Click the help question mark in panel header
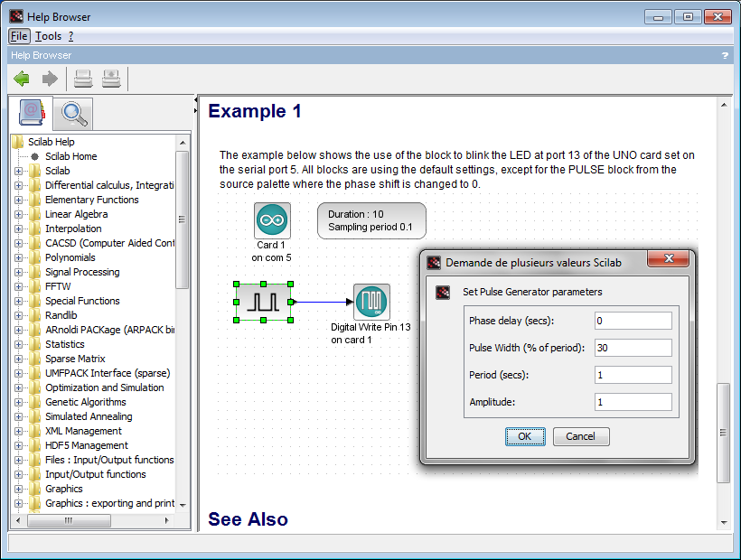This screenshot has width=741, height=560. click(725, 55)
